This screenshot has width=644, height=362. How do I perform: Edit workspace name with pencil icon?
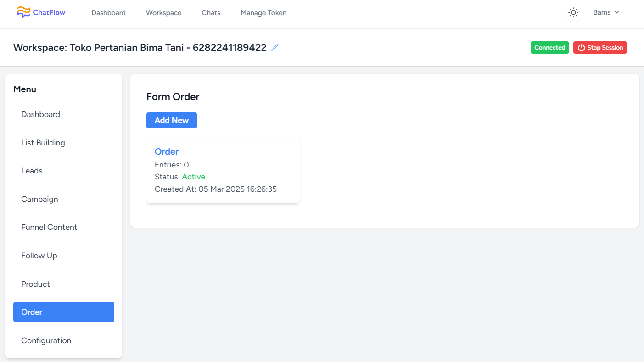tap(275, 47)
